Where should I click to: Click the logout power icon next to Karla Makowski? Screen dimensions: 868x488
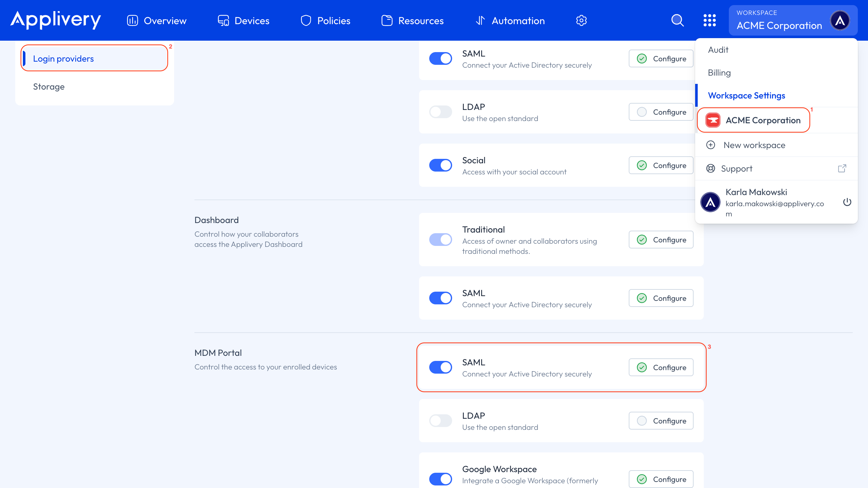[x=847, y=202]
